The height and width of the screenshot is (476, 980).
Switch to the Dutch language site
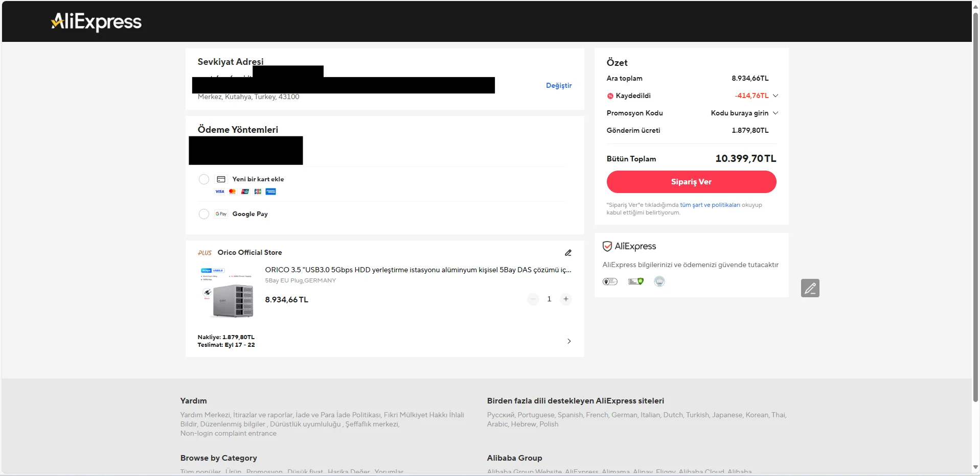(673, 415)
